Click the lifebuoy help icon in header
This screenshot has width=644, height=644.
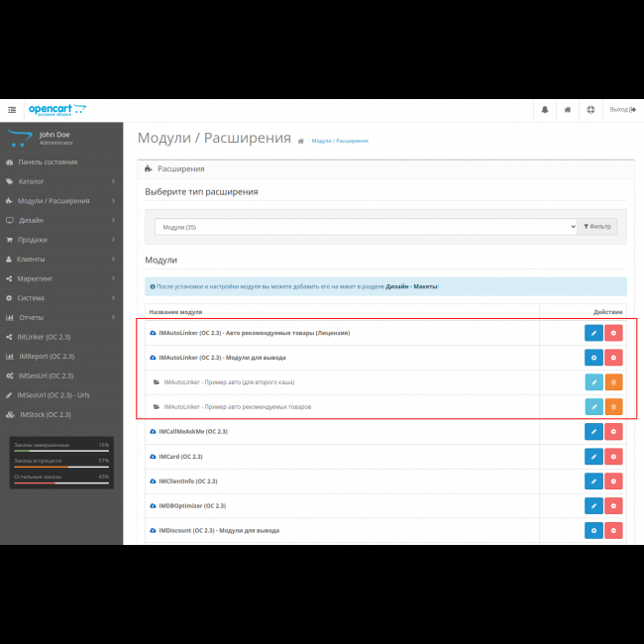click(590, 110)
